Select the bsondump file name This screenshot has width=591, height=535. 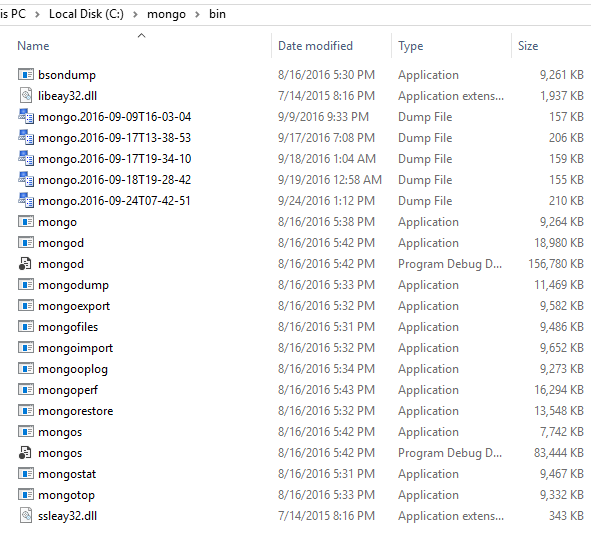pos(67,75)
